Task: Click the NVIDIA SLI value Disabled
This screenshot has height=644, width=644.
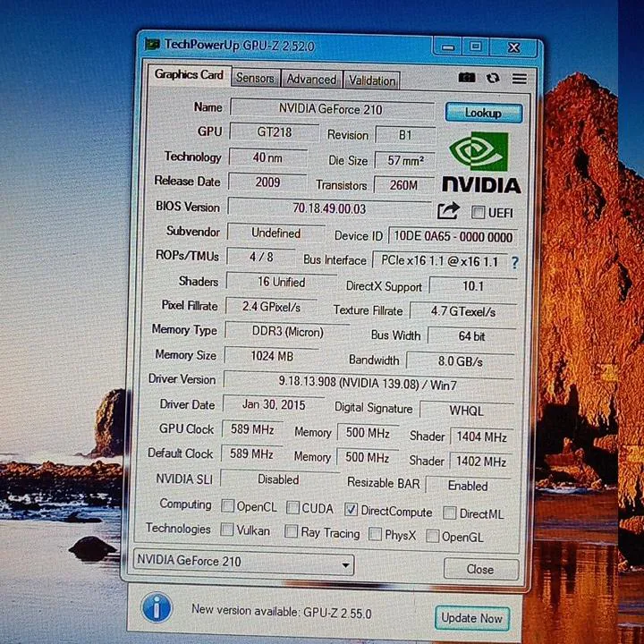Action: [x=278, y=479]
